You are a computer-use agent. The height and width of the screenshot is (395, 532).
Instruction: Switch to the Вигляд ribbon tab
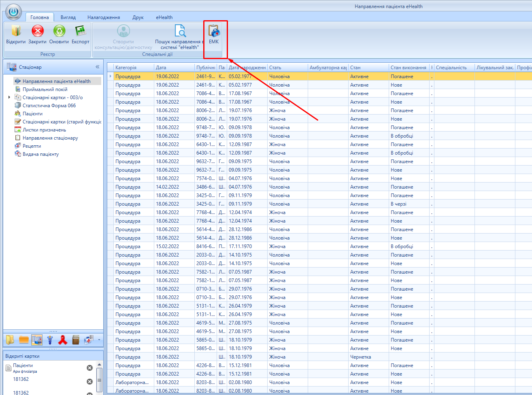click(x=68, y=17)
